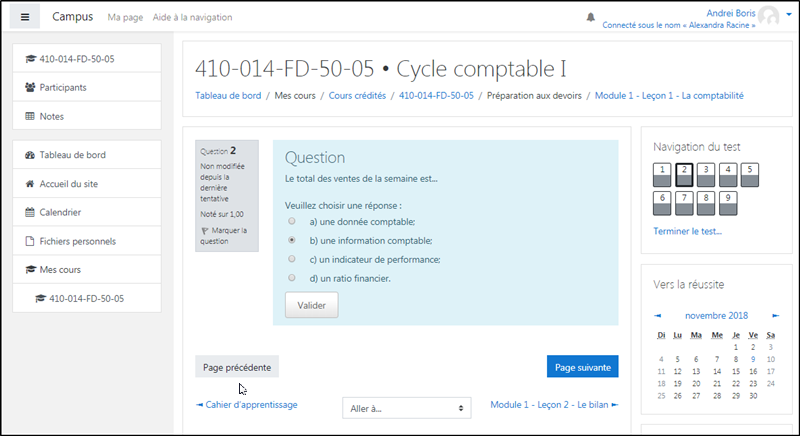Select answer d) un ratio financier
Screen dimensions: 800x436
(291, 278)
